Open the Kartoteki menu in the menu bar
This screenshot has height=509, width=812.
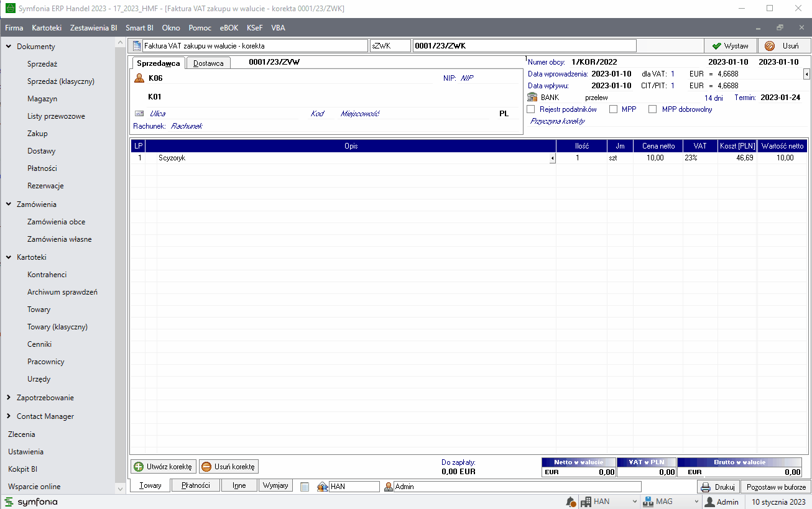47,28
